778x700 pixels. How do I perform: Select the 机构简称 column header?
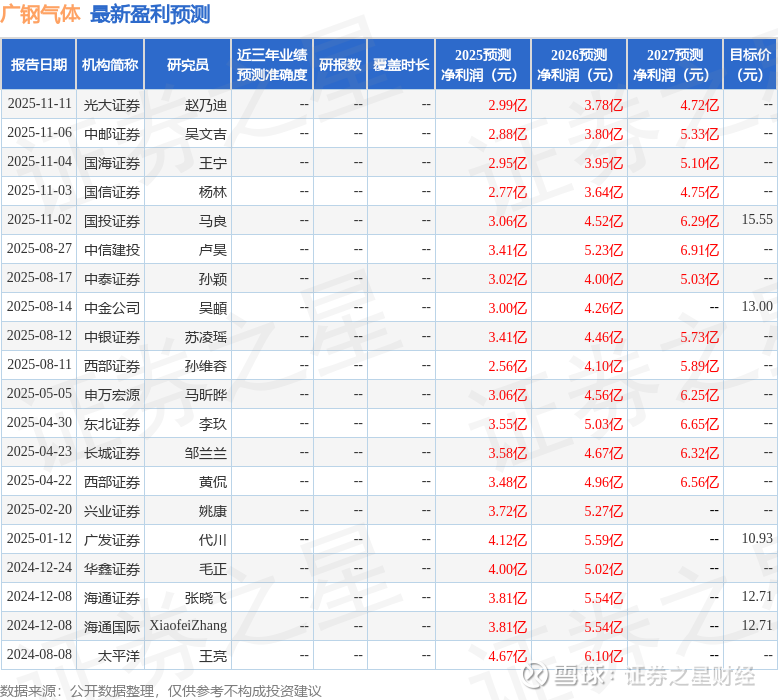[110, 64]
